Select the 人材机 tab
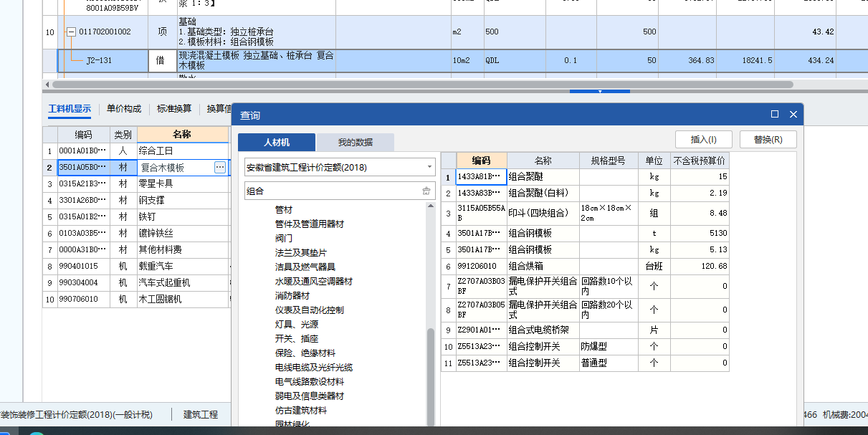Screen dimensions: 868x435 click(277, 142)
